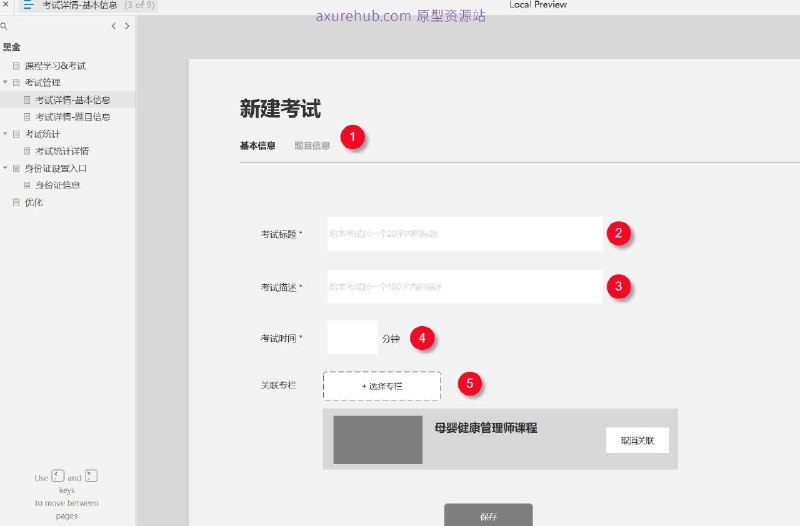Viewport: 800px width, 526px height.
Task: Click the search magnifier icon in sidebar
Action: (x=4, y=26)
